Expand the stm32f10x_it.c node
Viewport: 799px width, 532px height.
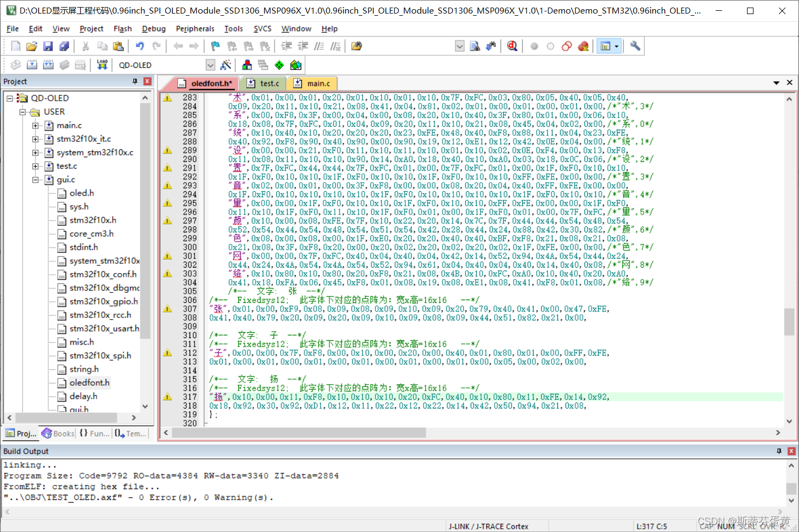35,139
